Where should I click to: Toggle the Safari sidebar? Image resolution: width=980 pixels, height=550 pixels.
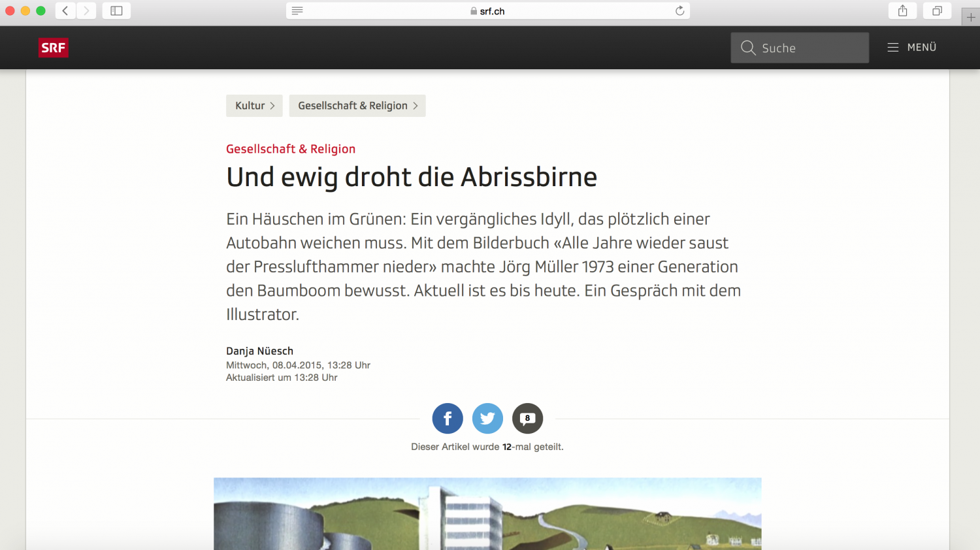[116, 10]
